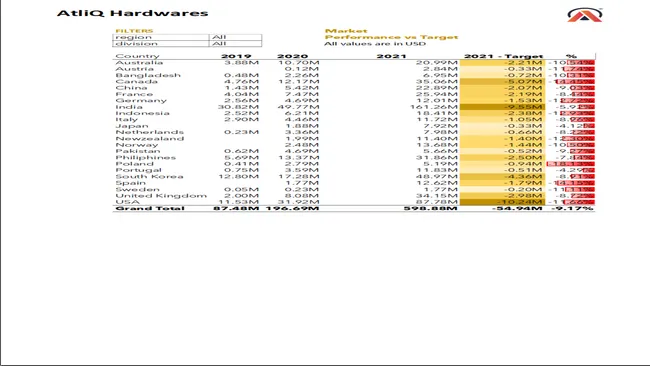This screenshot has height=366, width=650.
Task: Select USA's target gap cell -10.24M
Action: click(502, 202)
